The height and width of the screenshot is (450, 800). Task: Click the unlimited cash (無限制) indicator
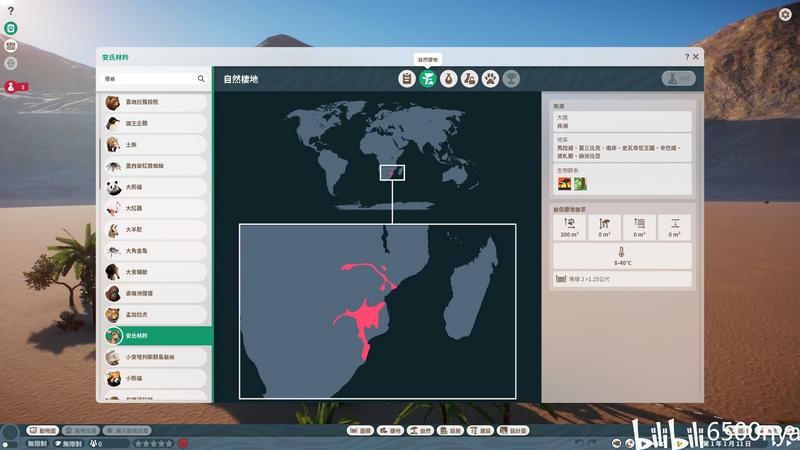(38, 444)
